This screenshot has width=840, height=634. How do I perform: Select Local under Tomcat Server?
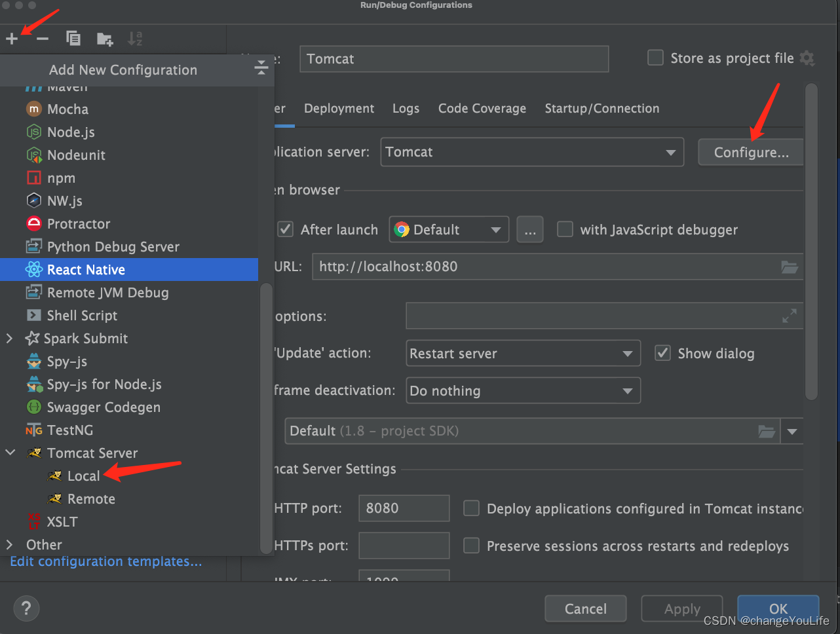[x=83, y=476]
